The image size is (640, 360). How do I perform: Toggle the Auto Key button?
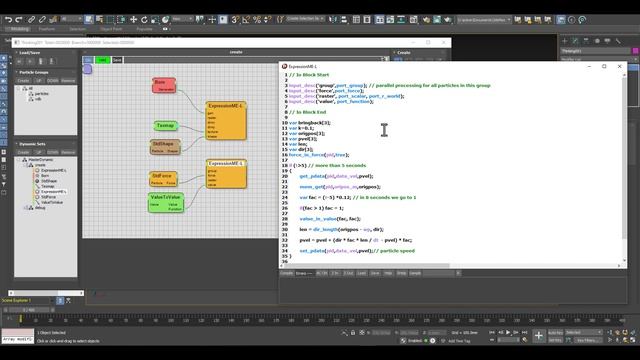tap(555, 333)
